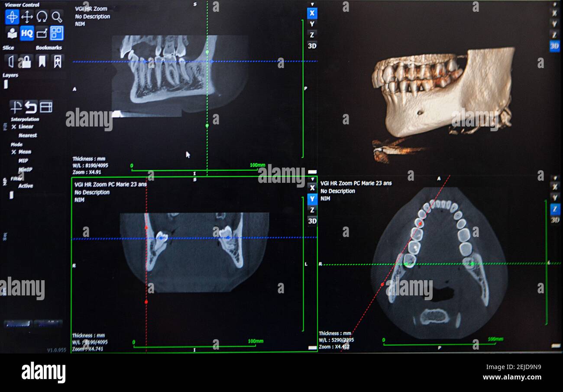Select the rotate view tool

coord(42,17)
